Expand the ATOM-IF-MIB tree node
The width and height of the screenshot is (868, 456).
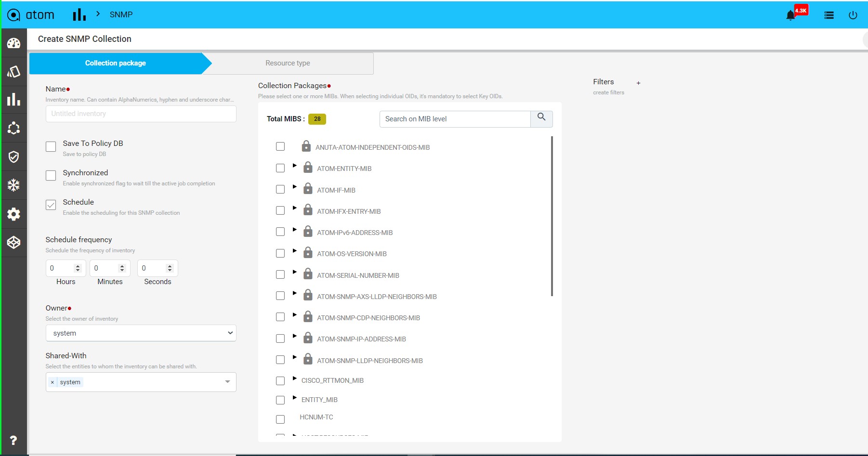pos(295,187)
